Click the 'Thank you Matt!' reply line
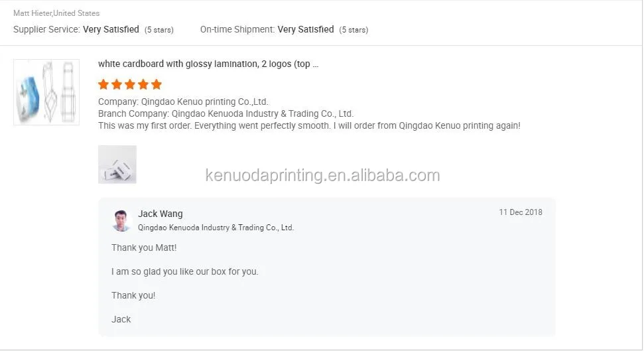Viewport: 644px width, 351px height. pos(144,248)
